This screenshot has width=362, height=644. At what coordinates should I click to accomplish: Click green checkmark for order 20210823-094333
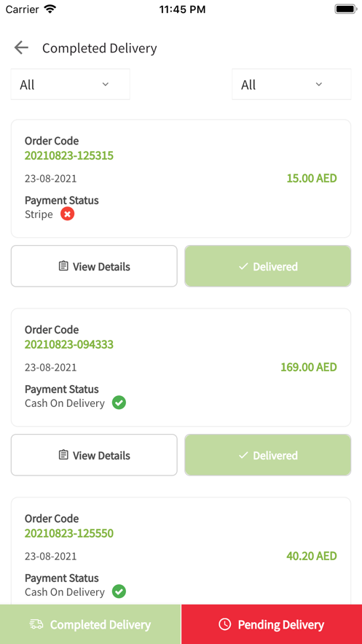119,403
